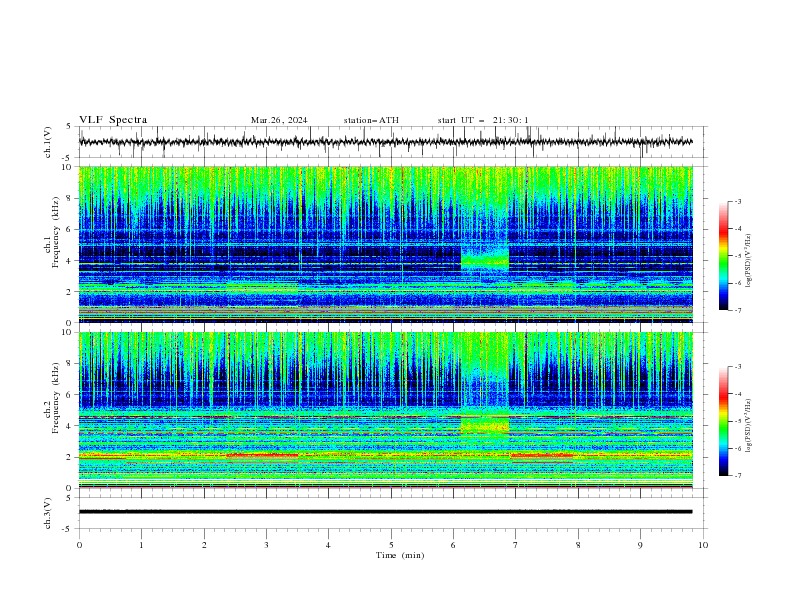This screenshot has height=612, width=792.
Task: Click the time axis tick label '10'
Action: [703, 545]
